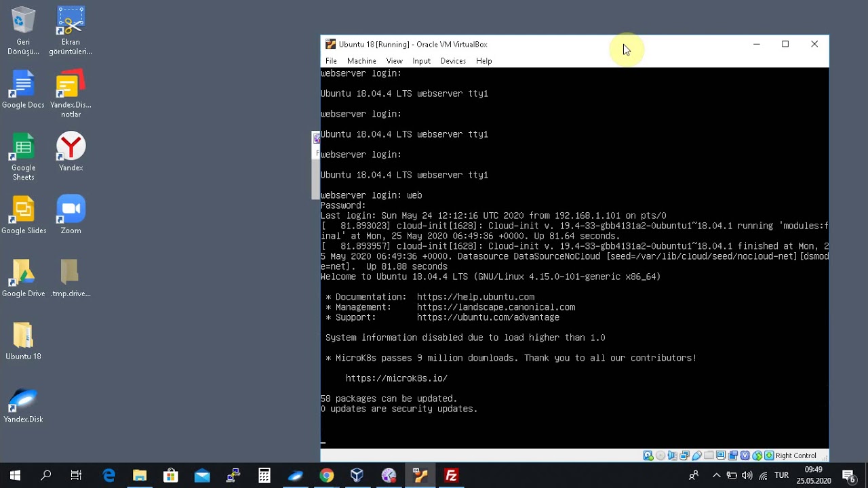Image resolution: width=868 pixels, height=488 pixels.
Task: Open the Machine menu in VirtualBox
Action: 361,61
